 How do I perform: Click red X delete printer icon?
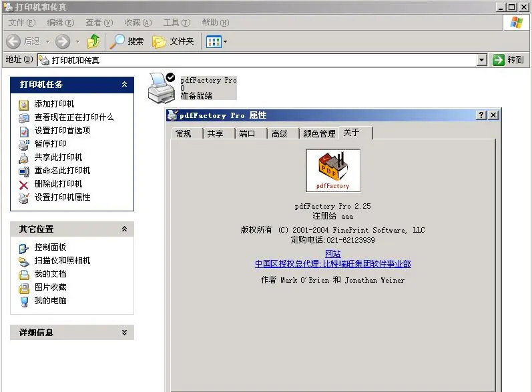coord(23,185)
